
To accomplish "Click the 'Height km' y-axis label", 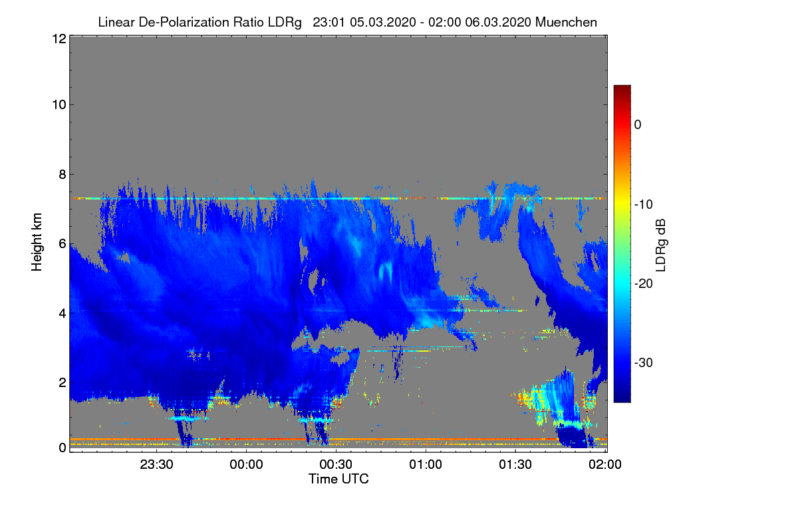I will (37, 243).
